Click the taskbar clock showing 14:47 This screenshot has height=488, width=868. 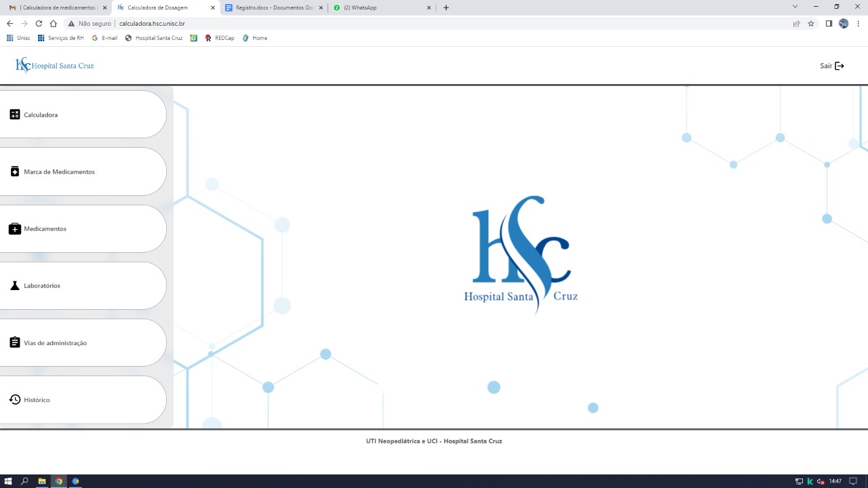point(835,481)
